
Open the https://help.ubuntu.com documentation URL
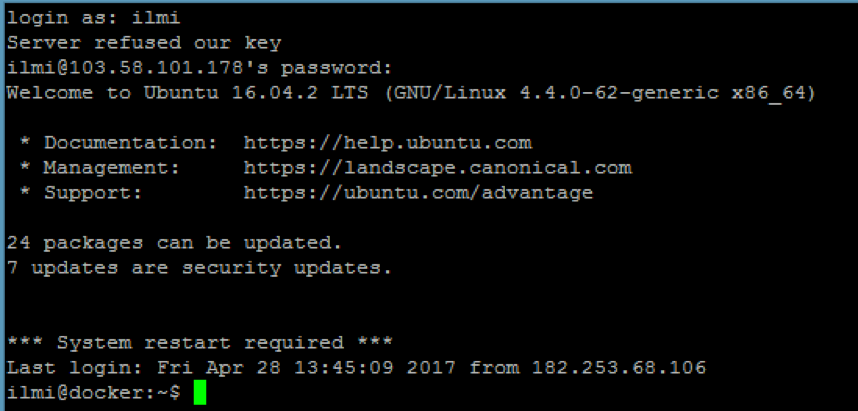tap(387, 143)
